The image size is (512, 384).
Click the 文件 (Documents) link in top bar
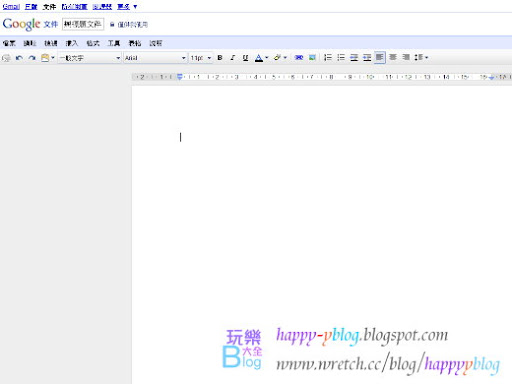tap(49, 7)
